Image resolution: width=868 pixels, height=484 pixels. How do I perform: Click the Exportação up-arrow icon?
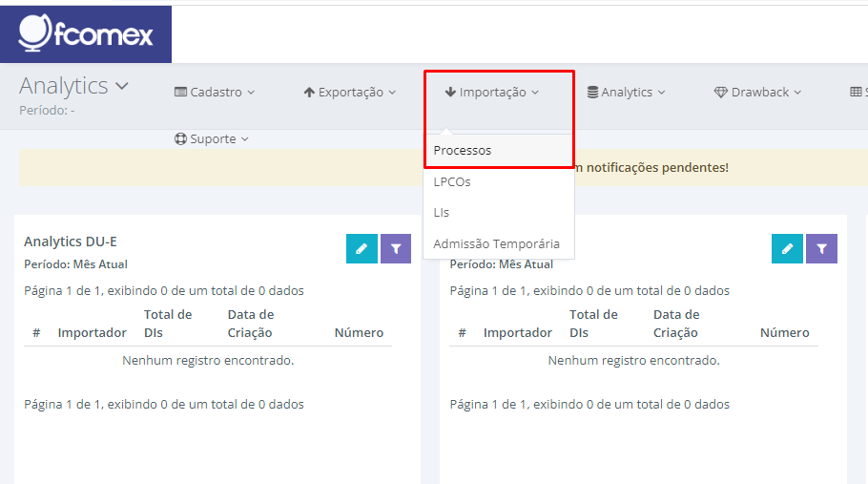point(309,92)
